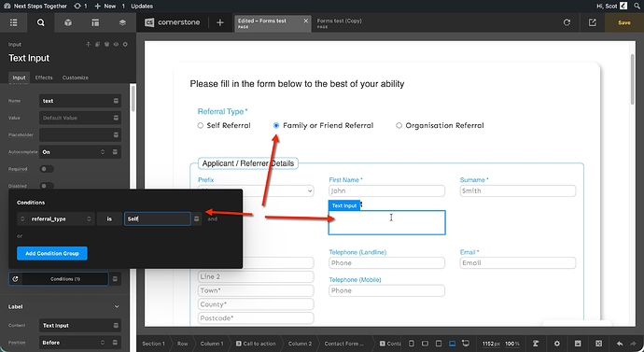
Task: Click the undo arrow in bottom bar
Action: point(620,344)
